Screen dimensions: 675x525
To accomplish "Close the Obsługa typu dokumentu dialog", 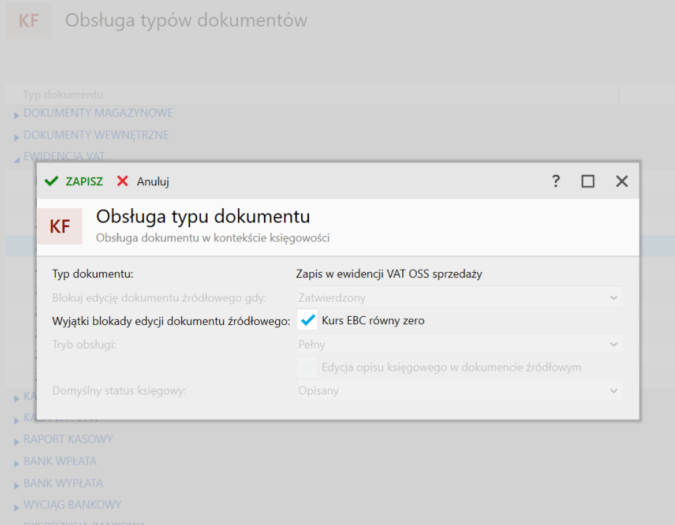I will [621, 181].
